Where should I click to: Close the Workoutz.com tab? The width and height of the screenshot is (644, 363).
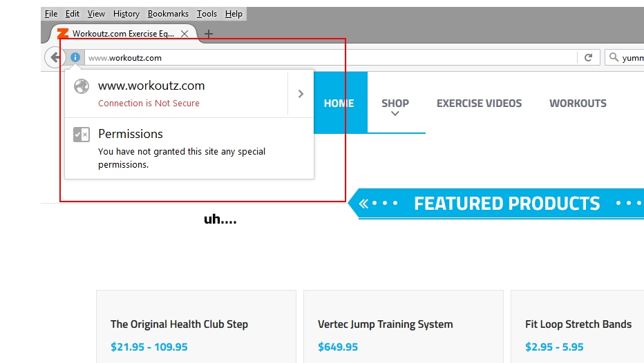[x=184, y=34]
